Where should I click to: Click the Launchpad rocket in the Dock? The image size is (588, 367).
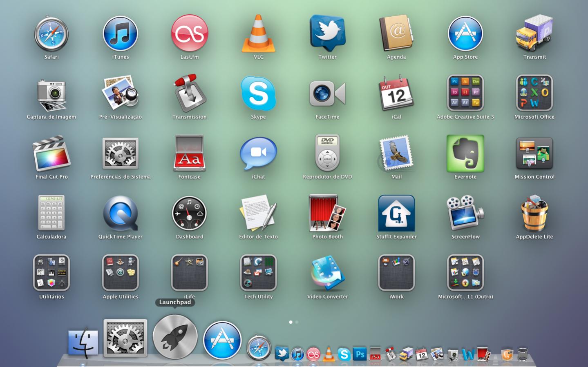175,337
